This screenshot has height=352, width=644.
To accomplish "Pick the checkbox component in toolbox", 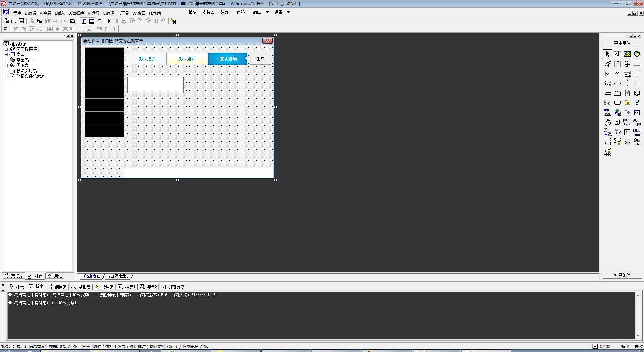I will [x=607, y=74].
